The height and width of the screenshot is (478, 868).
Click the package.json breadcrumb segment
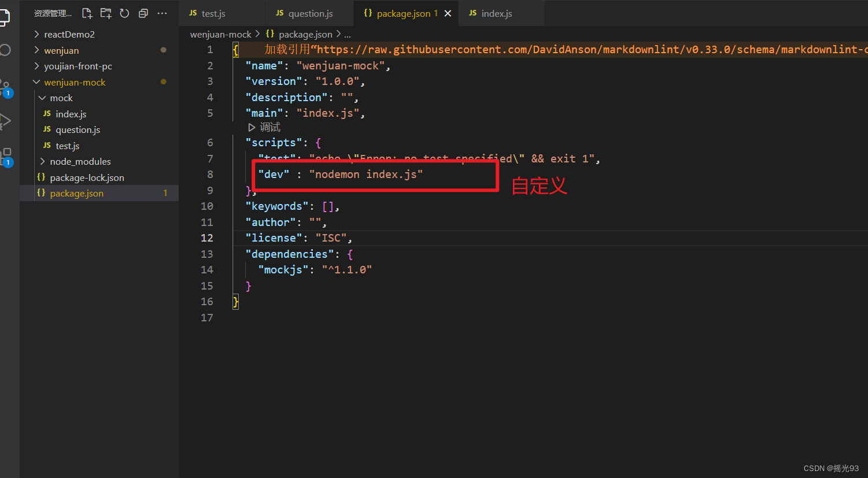point(305,35)
